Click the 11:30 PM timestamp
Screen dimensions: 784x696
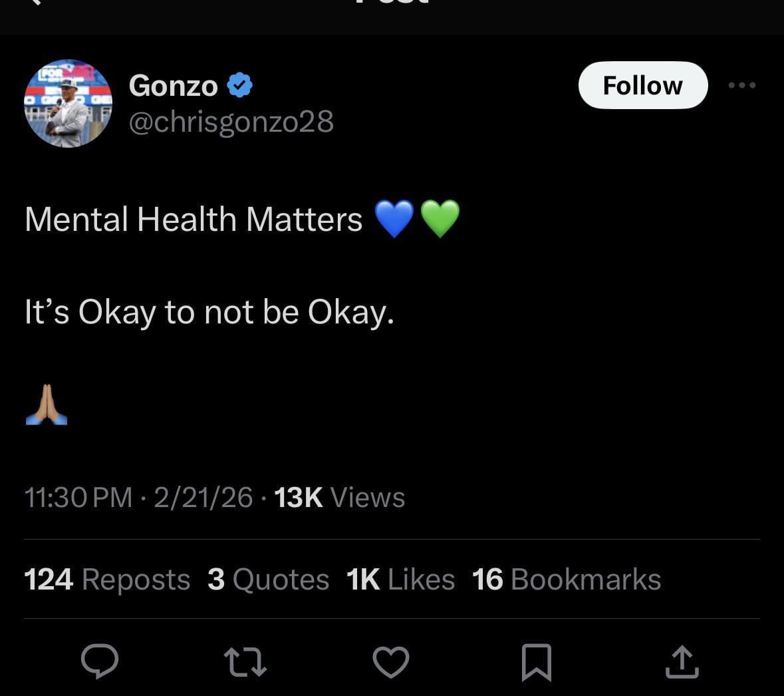point(78,497)
